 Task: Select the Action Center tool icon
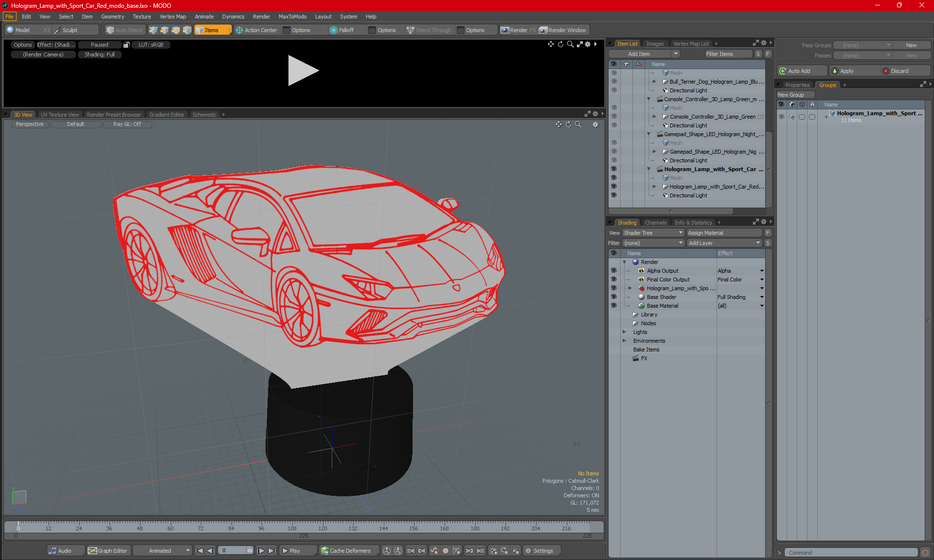(x=239, y=30)
